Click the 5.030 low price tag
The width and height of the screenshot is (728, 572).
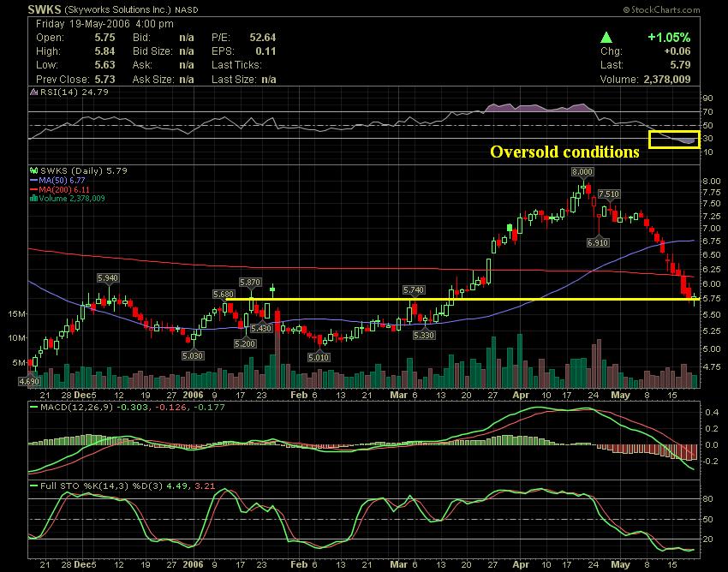pyautogui.click(x=192, y=355)
